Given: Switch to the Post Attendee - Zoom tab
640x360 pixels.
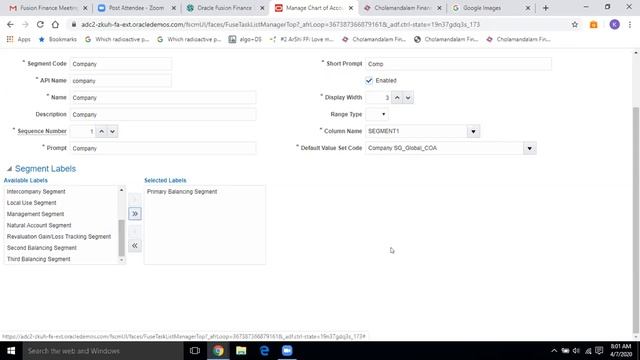Looking at the screenshot, I should pos(136,8).
